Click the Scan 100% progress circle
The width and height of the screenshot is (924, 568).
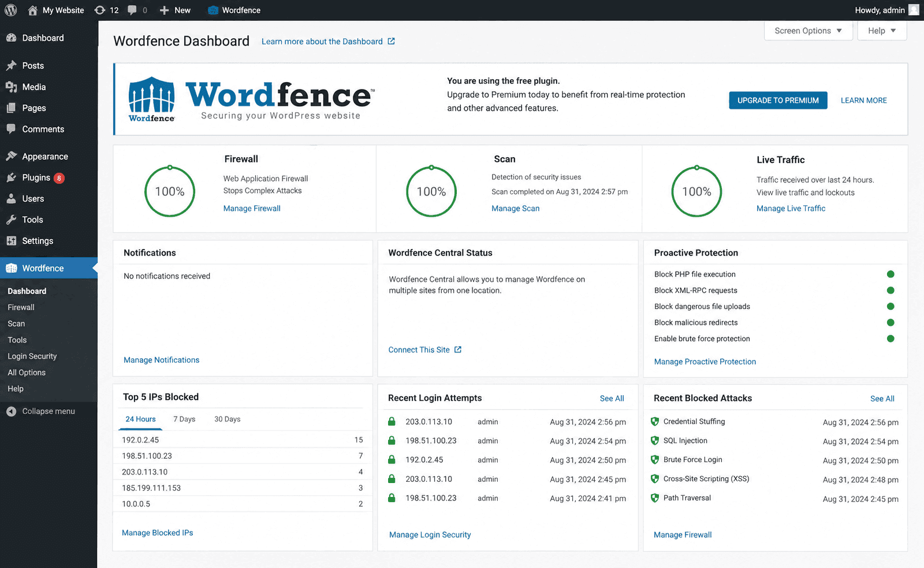point(431,191)
